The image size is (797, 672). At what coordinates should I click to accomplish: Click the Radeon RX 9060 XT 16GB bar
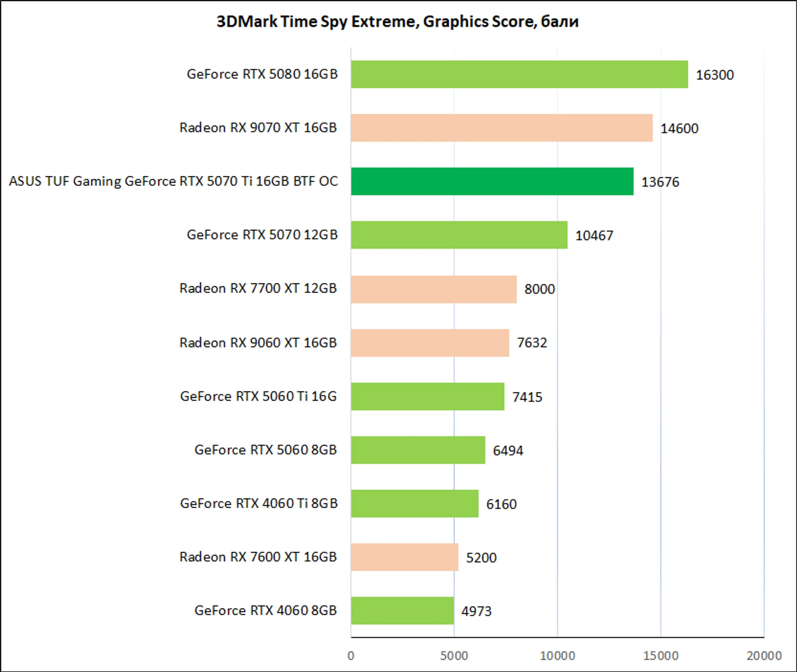click(x=430, y=343)
